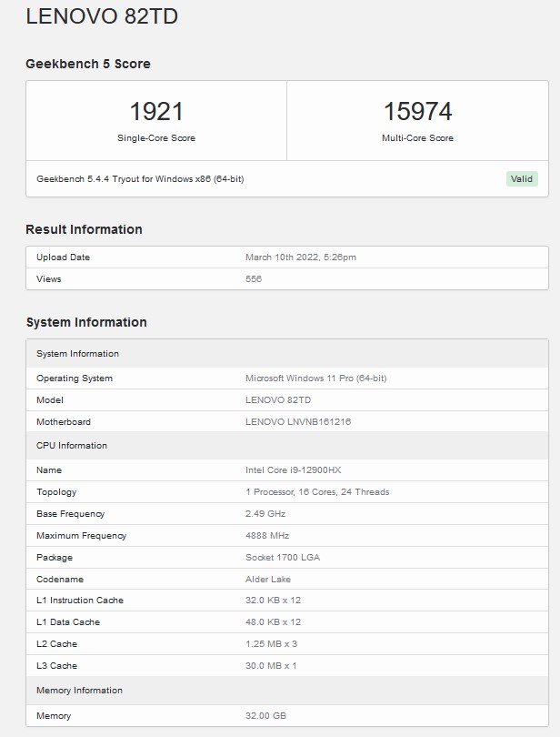
Task: Click the Model row label
Action: click(50, 400)
